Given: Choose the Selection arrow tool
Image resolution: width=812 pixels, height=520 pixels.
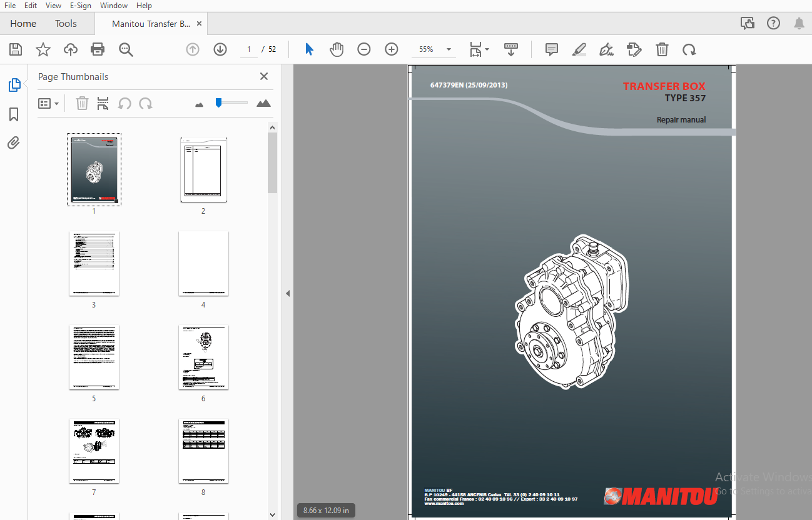Looking at the screenshot, I should click(x=309, y=49).
